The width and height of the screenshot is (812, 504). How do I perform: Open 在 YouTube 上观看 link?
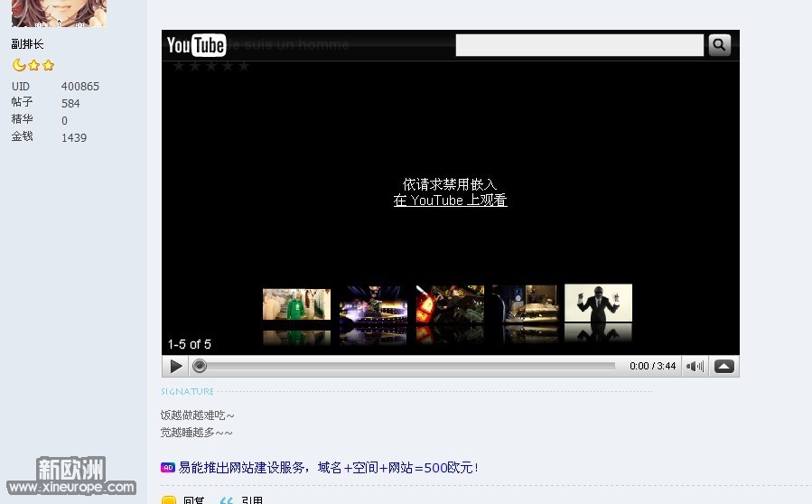click(450, 201)
